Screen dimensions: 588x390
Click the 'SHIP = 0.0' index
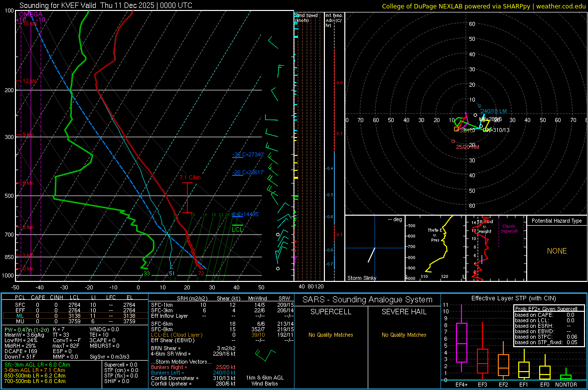point(117,381)
